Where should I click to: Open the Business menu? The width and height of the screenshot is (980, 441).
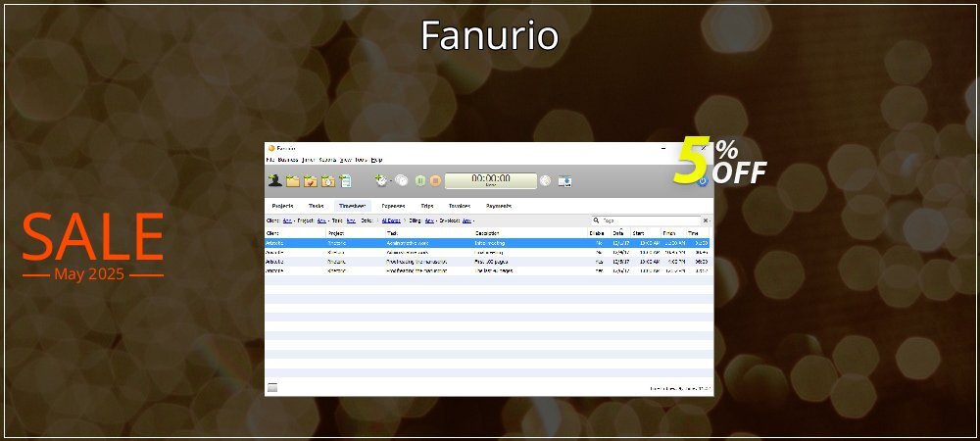[288, 160]
